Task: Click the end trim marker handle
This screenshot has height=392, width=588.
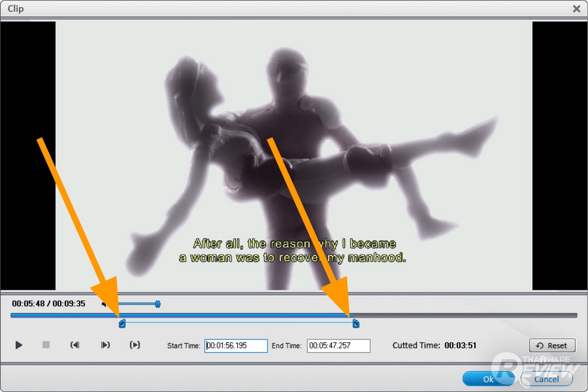Action: pyautogui.click(x=356, y=323)
